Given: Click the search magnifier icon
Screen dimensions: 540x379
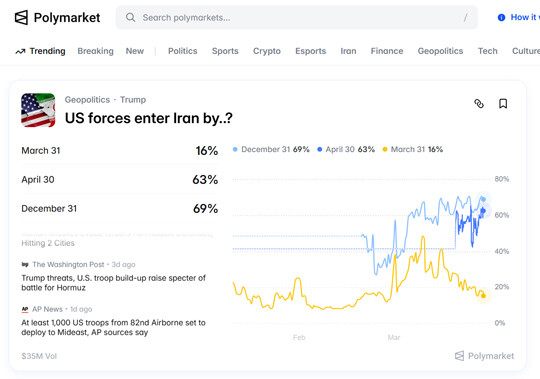Looking at the screenshot, I should click(x=131, y=18).
